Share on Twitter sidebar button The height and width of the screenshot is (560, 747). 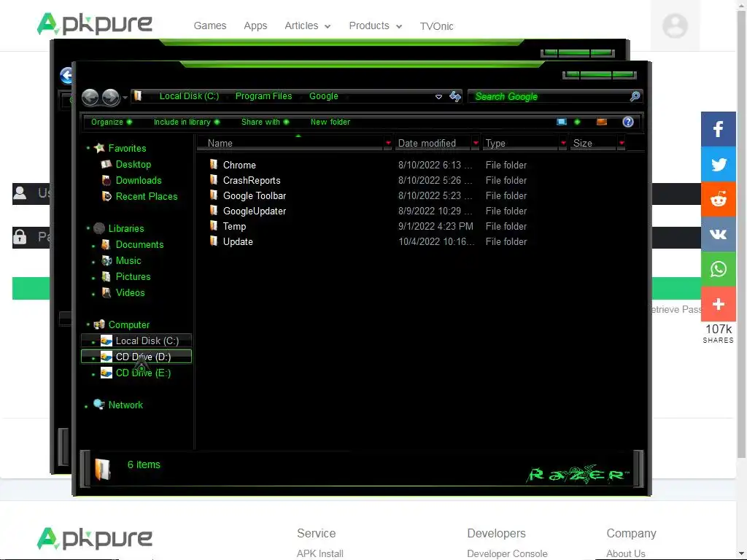(719, 164)
